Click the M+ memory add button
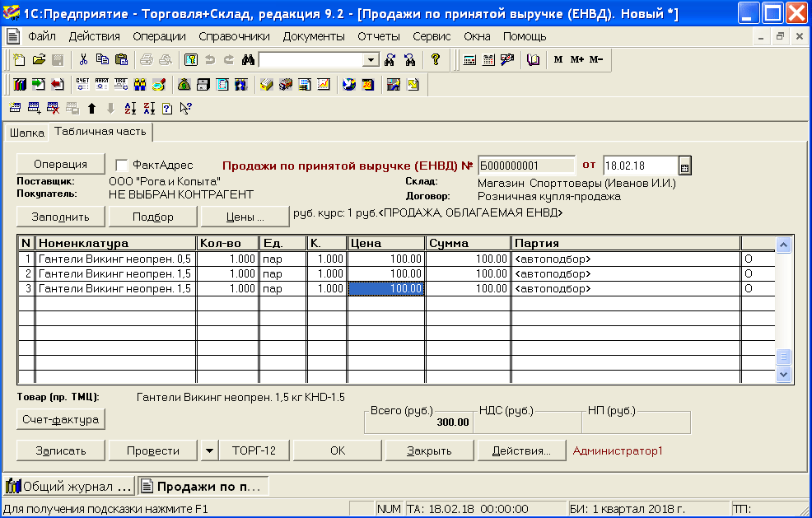Viewport: 812px width, 518px height. click(x=576, y=59)
